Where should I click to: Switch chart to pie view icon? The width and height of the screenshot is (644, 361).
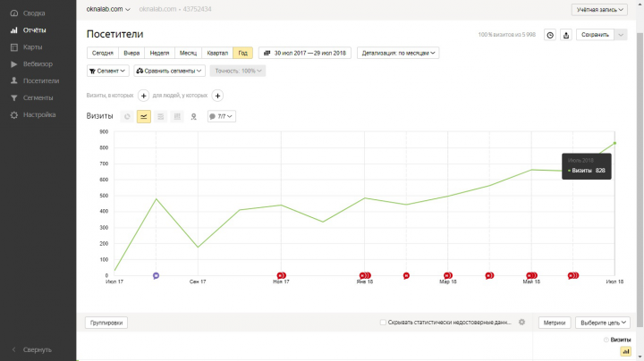tap(127, 116)
